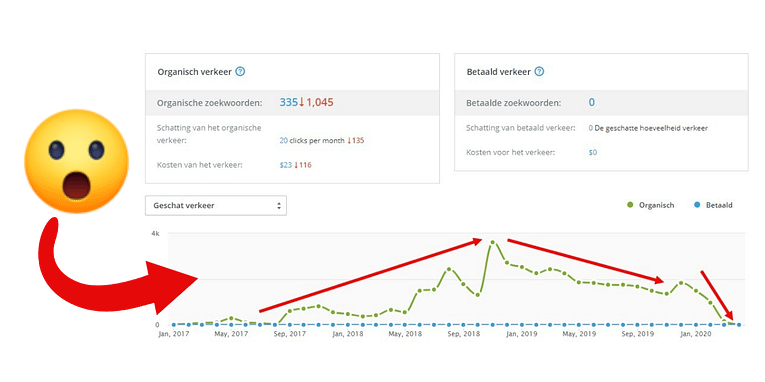
Task: Click the $0 paid traffic cost
Action: click(x=593, y=152)
